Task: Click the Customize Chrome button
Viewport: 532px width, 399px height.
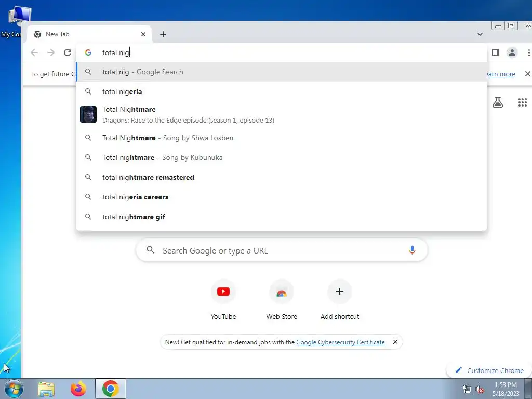Action: (x=489, y=370)
